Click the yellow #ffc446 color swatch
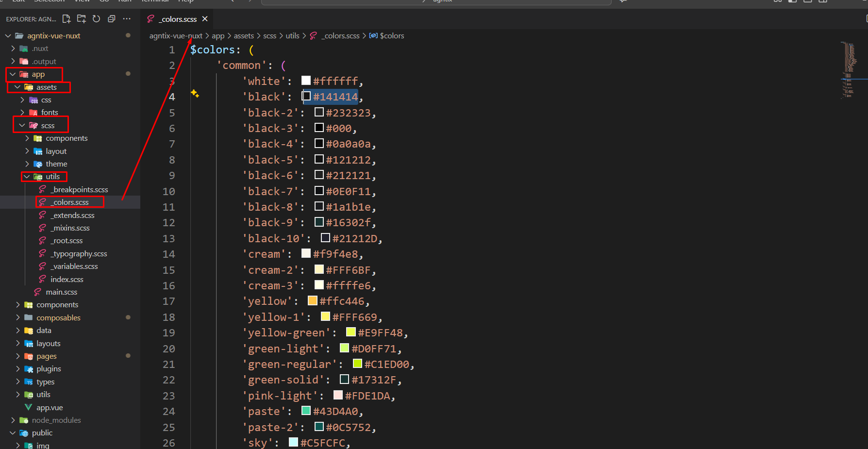The height and width of the screenshot is (449, 868). (313, 301)
